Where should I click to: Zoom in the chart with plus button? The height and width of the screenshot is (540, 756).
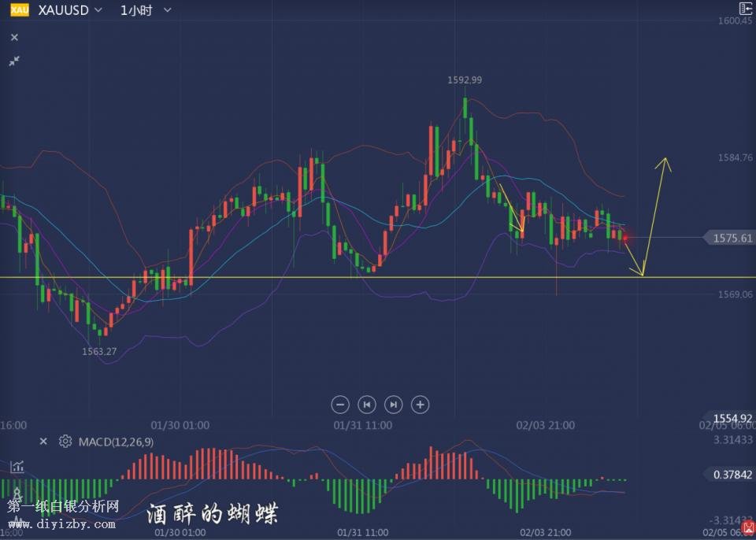421,405
